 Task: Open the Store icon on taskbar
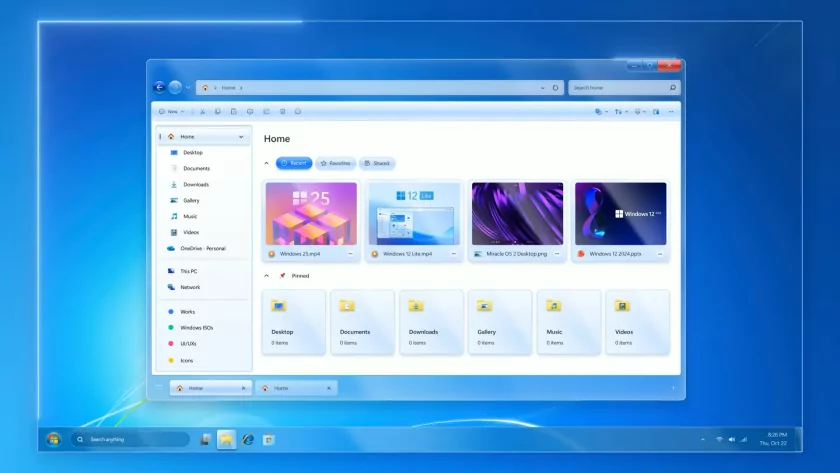pos(269,439)
